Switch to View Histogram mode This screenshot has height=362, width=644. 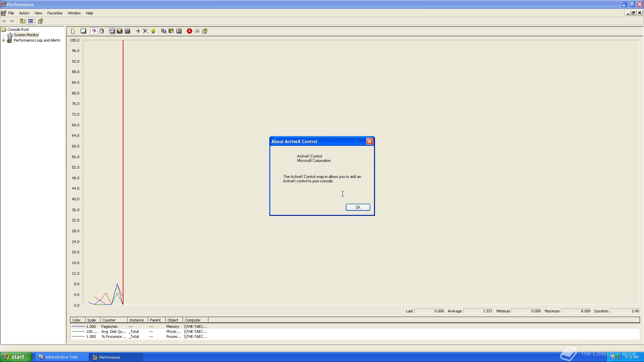click(x=120, y=31)
